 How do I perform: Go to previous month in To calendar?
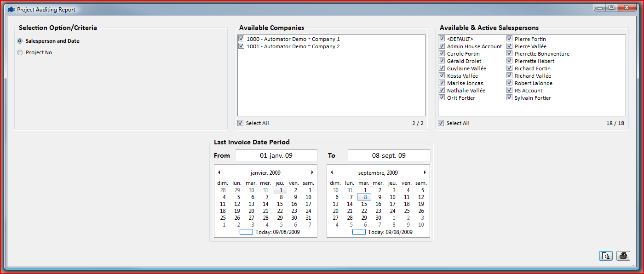point(332,172)
